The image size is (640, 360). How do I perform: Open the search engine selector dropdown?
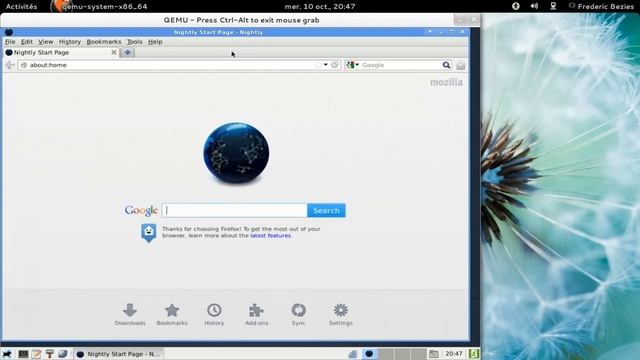coord(352,65)
